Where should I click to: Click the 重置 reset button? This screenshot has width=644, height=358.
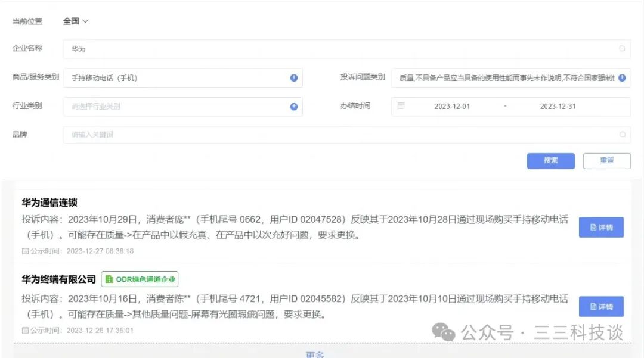coord(606,161)
